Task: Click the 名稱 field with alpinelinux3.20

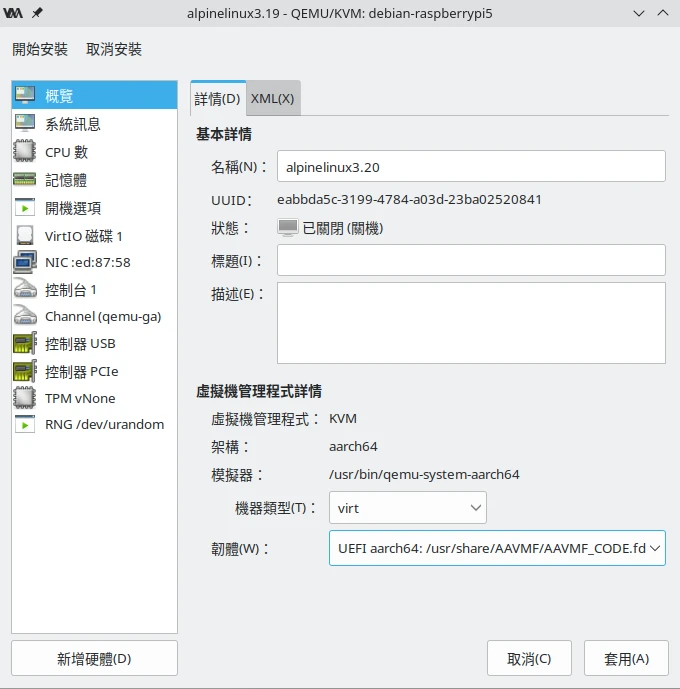Action: 471,166
